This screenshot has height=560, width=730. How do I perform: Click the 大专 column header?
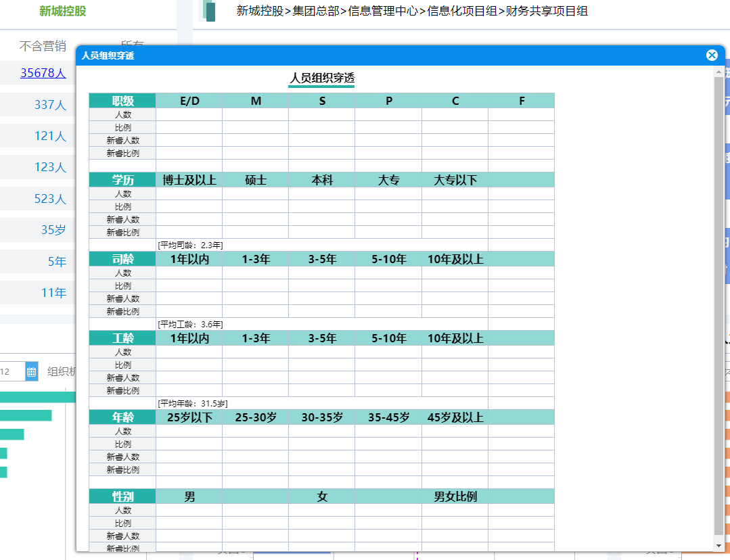coord(389,180)
